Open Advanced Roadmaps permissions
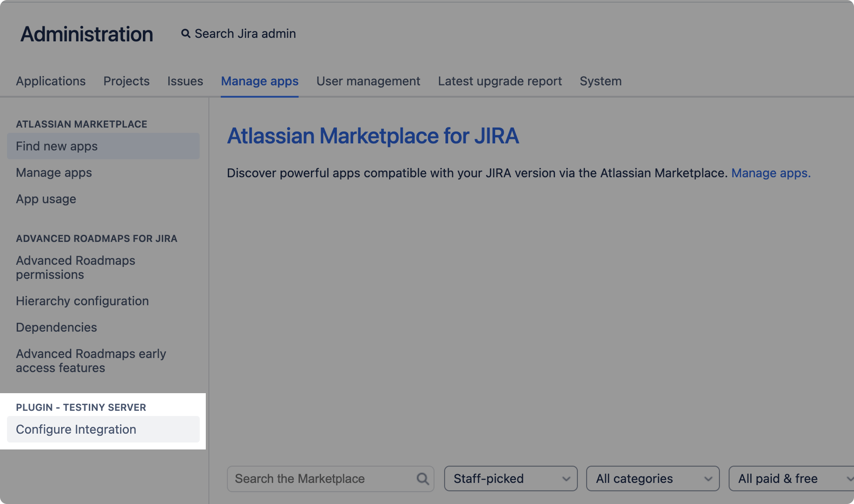Viewport: 854px width, 504px height. 75,267
